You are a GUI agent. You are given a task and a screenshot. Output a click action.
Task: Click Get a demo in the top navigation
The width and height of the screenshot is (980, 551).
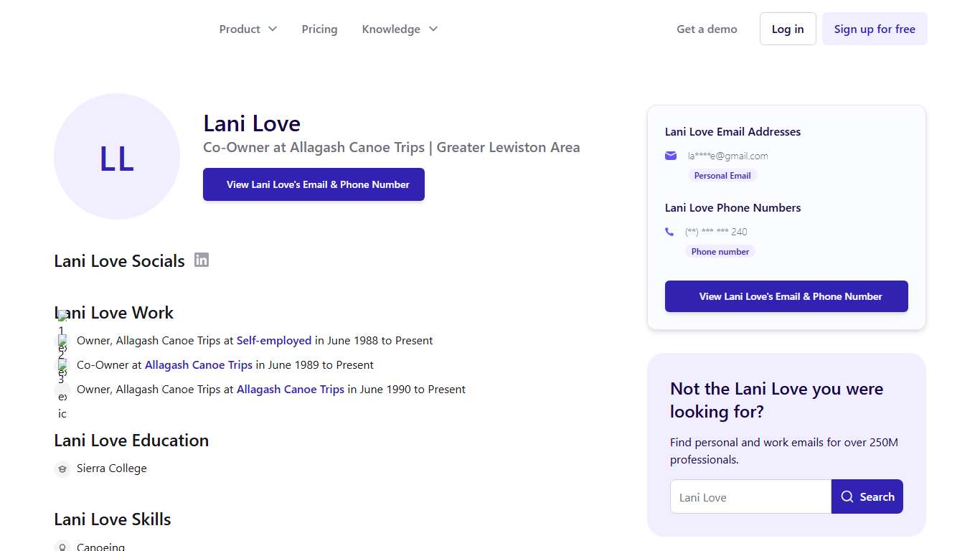tap(707, 29)
